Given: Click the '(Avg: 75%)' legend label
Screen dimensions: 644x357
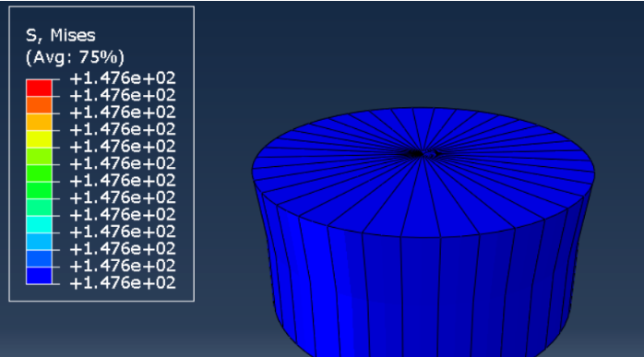Looking at the screenshot, I should click(75, 57).
